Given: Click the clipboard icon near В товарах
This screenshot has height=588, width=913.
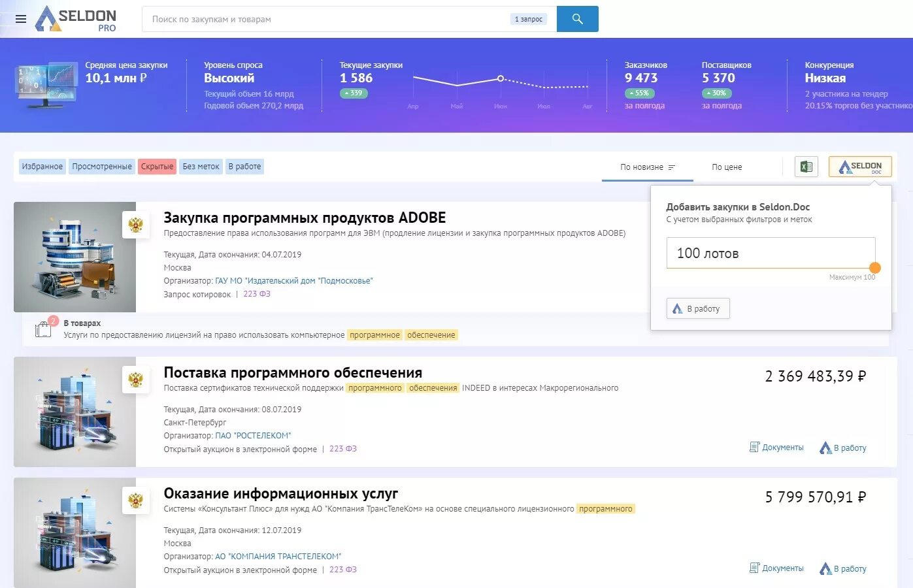Looking at the screenshot, I should click(x=44, y=329).
